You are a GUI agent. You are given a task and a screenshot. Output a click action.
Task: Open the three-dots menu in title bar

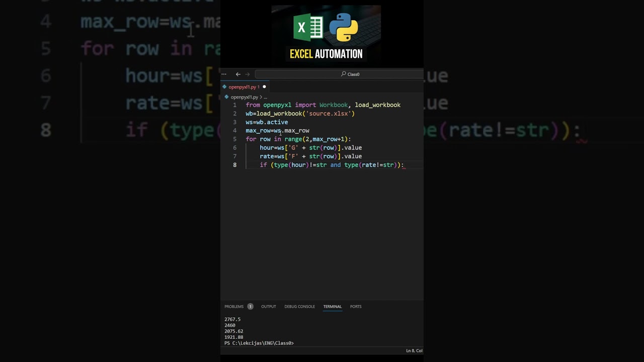[x=224, y=74]
